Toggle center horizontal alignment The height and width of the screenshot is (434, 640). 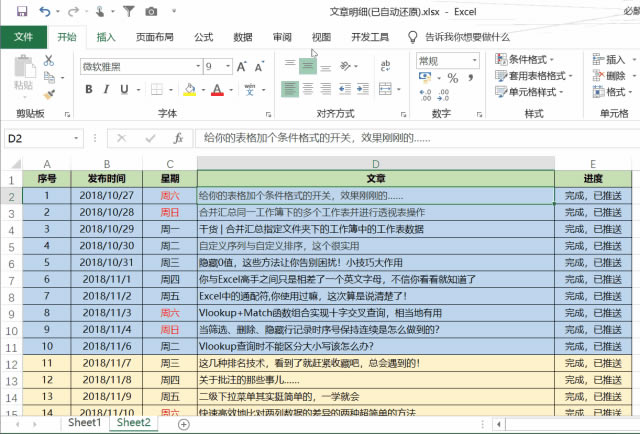308,90
